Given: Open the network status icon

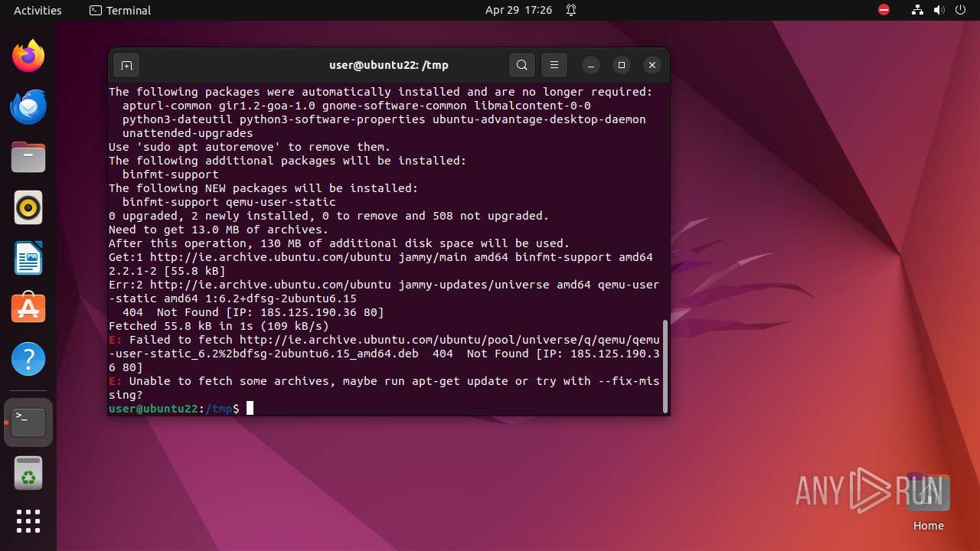Looking at the screenshot, I should (917, 10).
